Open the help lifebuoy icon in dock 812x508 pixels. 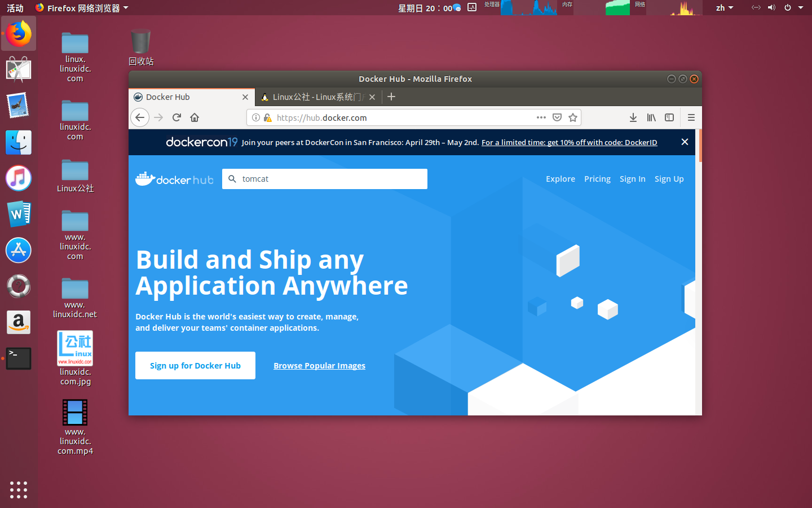pyautogui.click(x=19, y=286)
